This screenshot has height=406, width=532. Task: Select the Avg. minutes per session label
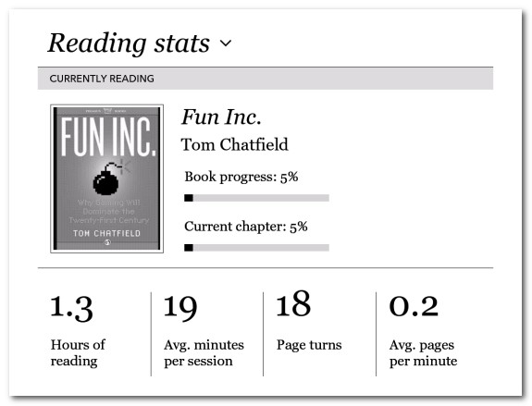(204, 352)
